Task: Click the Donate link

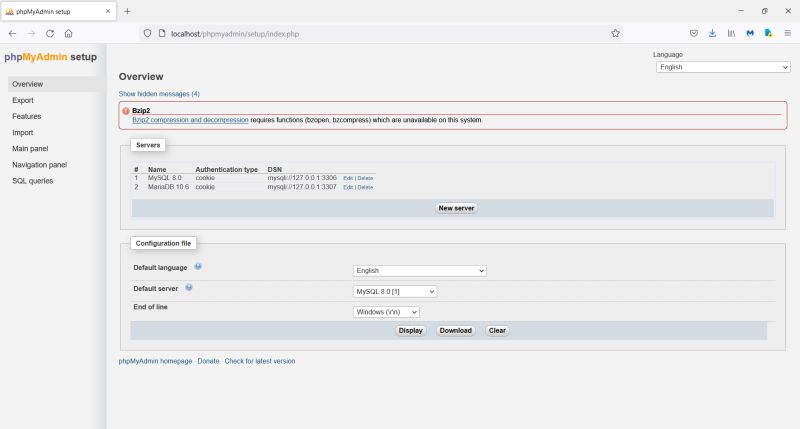Action: tap(208, 361)
